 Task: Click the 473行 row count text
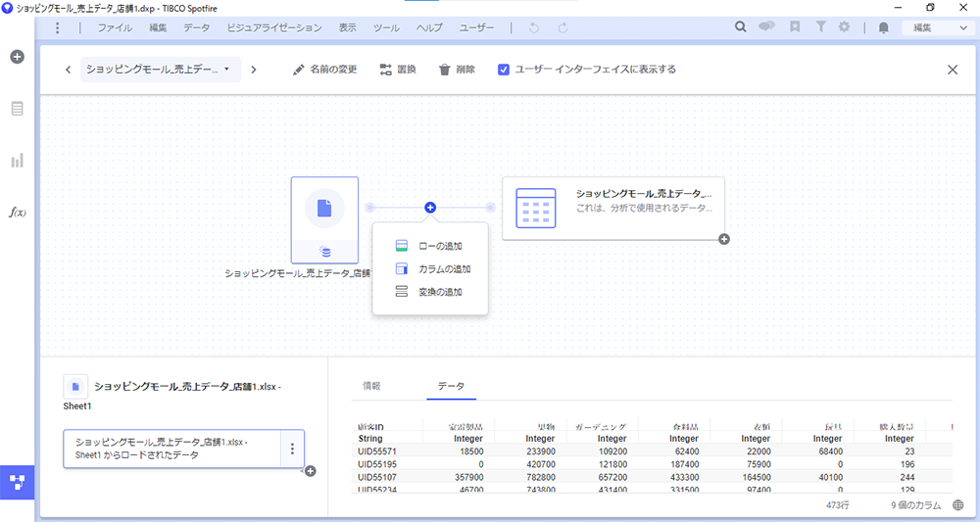[838, 505]
